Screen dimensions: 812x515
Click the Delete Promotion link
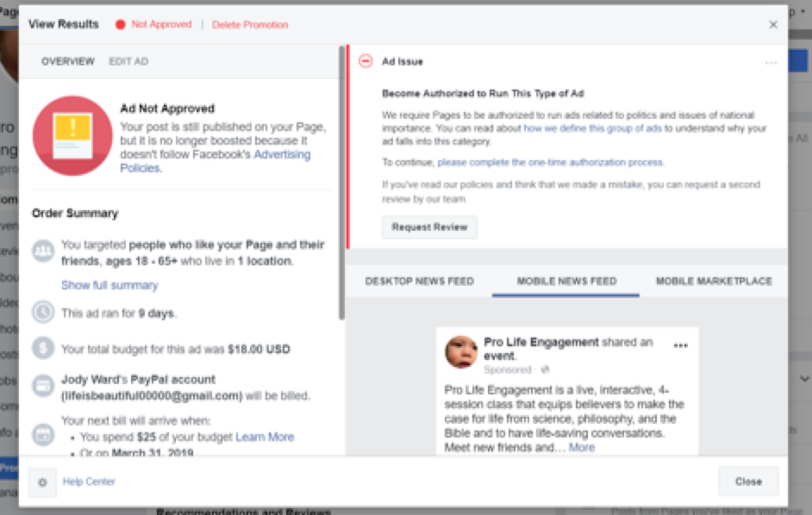(x=250, y=25)
